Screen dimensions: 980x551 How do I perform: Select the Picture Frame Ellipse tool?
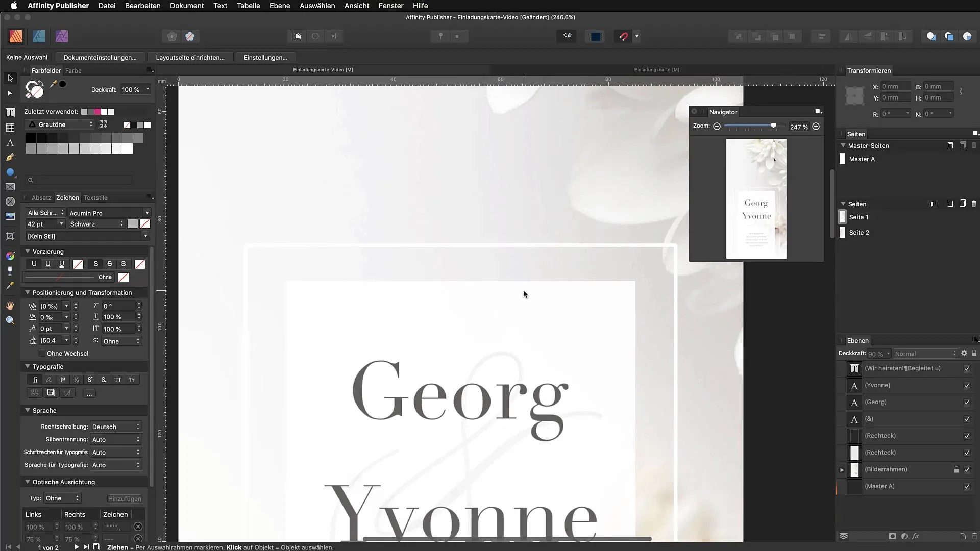10,202
